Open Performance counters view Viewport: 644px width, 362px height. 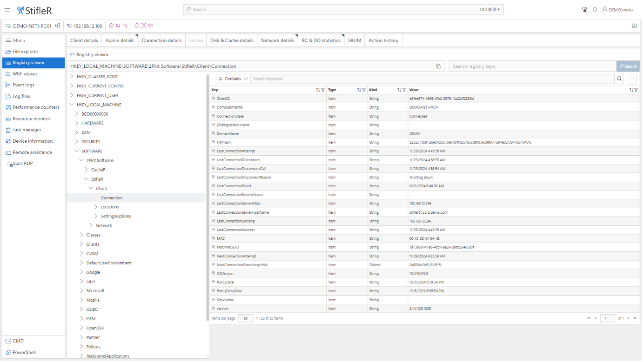(x=34, y=107)
